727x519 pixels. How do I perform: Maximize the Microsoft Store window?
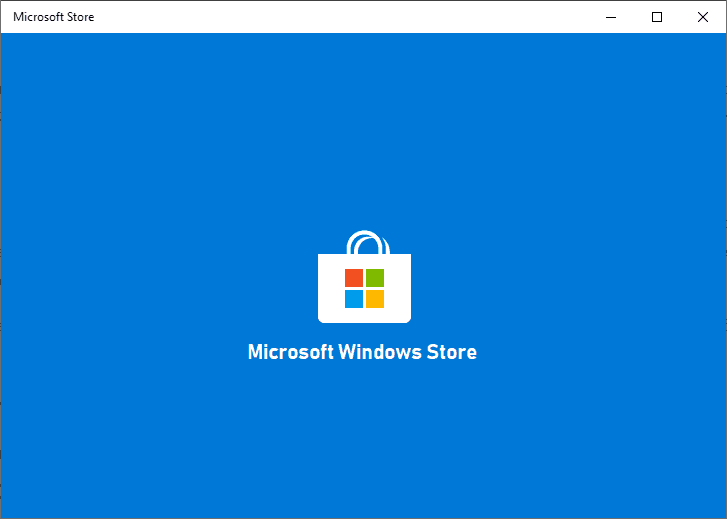(657, 17)
